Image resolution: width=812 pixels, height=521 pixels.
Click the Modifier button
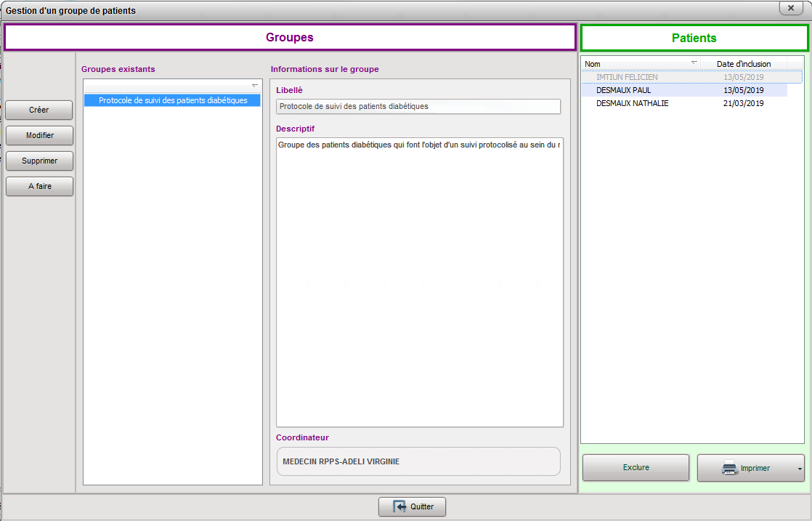click(39, 136)
